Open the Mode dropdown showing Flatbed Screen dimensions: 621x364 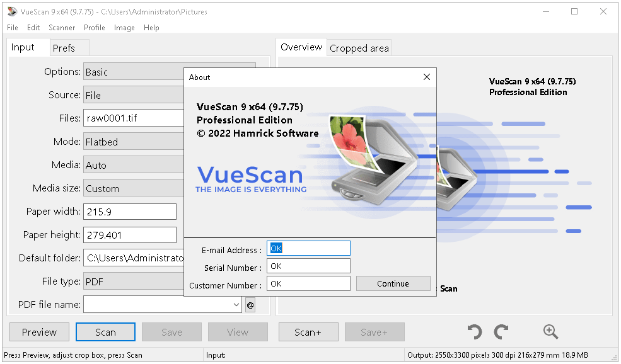134,142
